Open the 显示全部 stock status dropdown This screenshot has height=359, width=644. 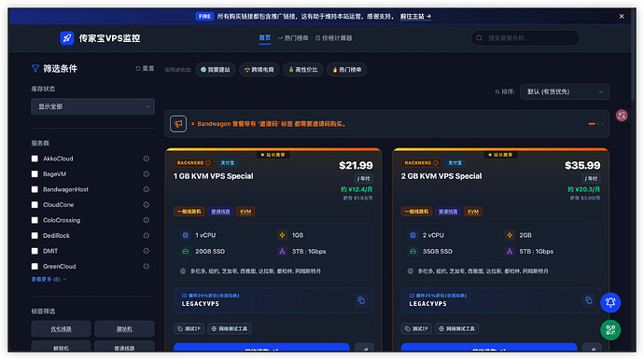(x=92, y=106)
